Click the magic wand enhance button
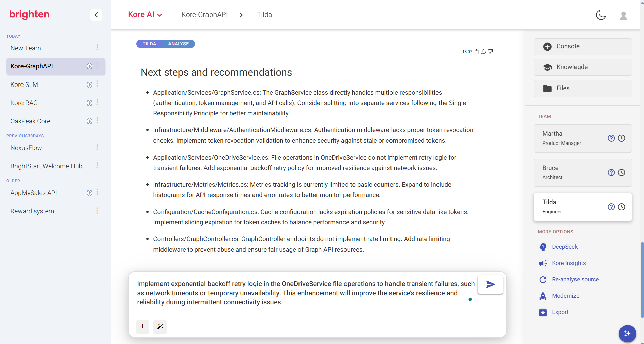644x344 pixels. coord(160,326)
